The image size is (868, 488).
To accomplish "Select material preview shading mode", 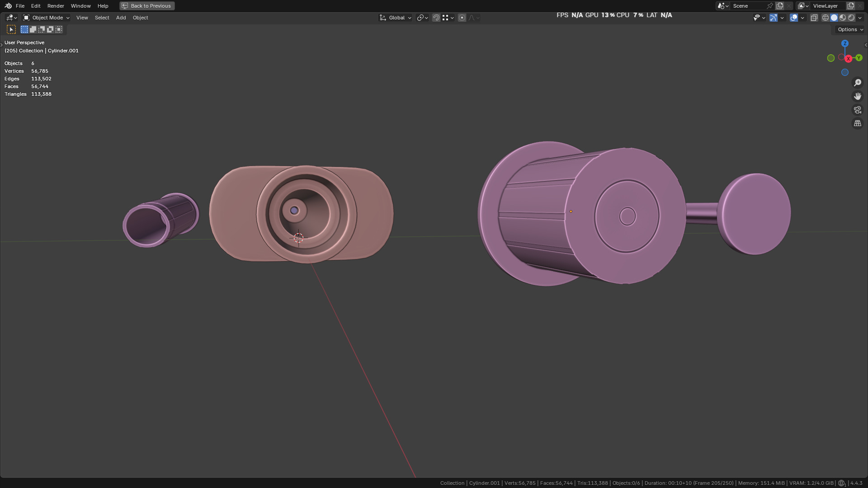I will point(843,18).
